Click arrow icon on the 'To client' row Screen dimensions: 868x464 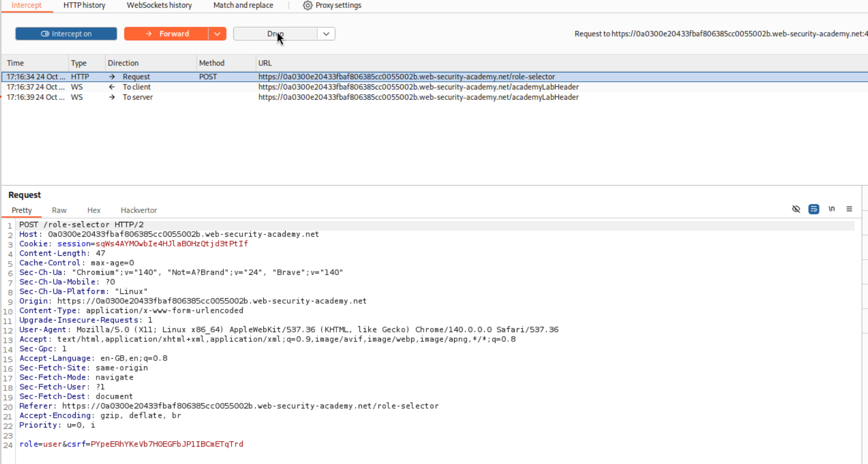112,87
